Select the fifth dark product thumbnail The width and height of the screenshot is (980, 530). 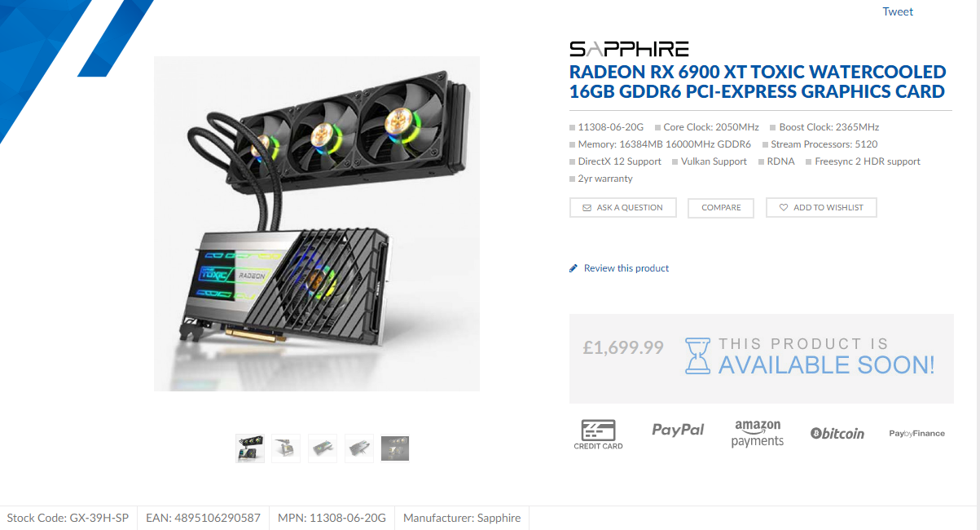tap(395, 448)
